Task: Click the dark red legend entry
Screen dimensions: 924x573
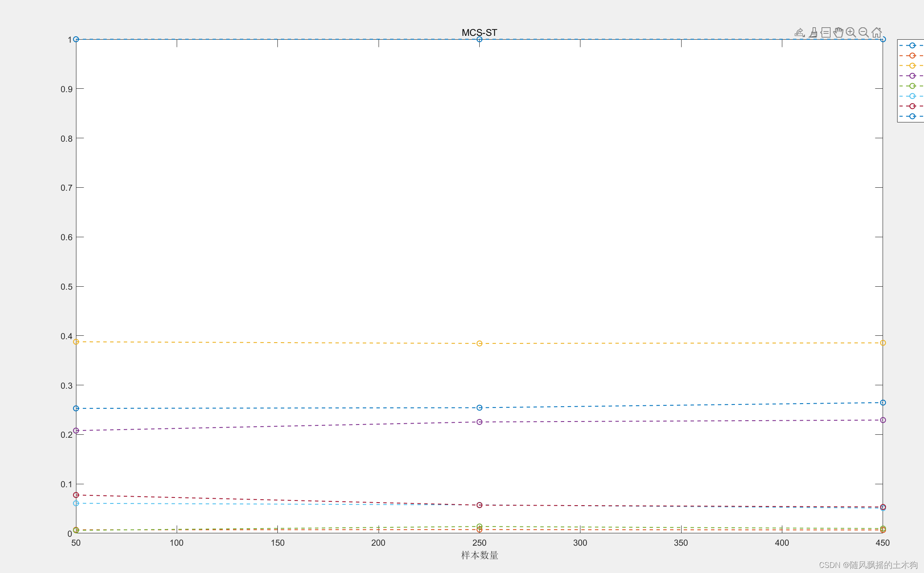Action: [x=912, y=106]
